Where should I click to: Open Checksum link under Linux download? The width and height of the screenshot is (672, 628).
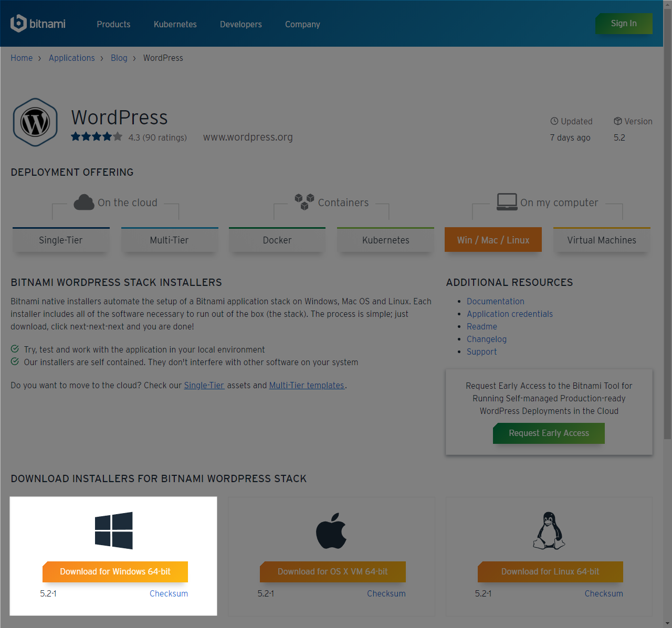pyautogui.click(x=604, y=593)
